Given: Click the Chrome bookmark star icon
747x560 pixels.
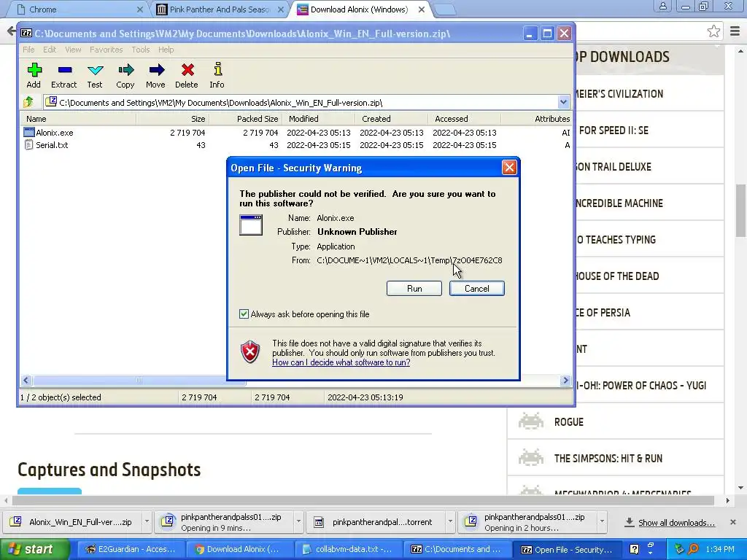Looking at the screenshot, I should [x=713, y=31].
